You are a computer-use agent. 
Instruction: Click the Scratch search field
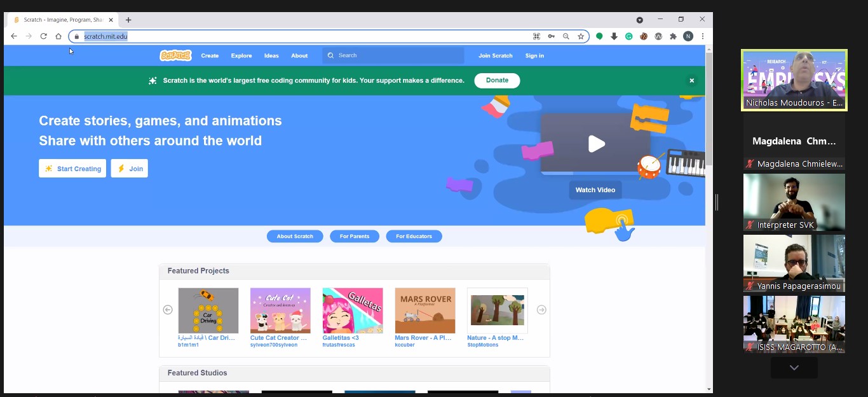pos(393,55)
